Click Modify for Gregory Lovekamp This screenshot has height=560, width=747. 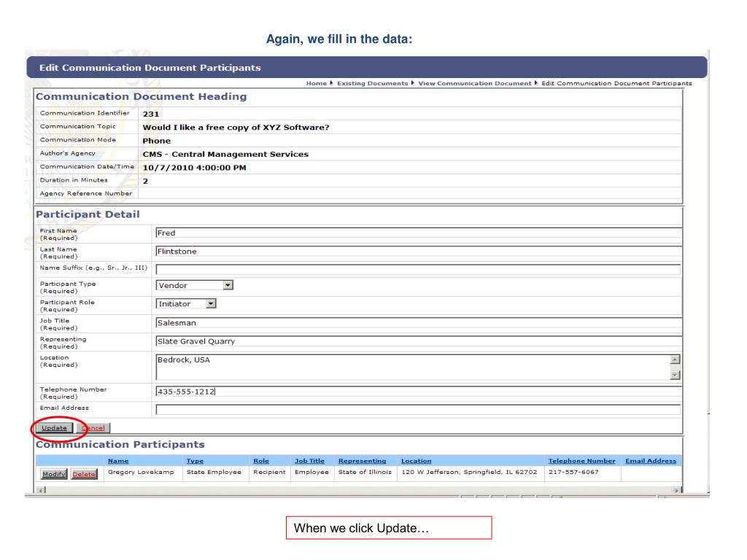(x=53, y=474)
